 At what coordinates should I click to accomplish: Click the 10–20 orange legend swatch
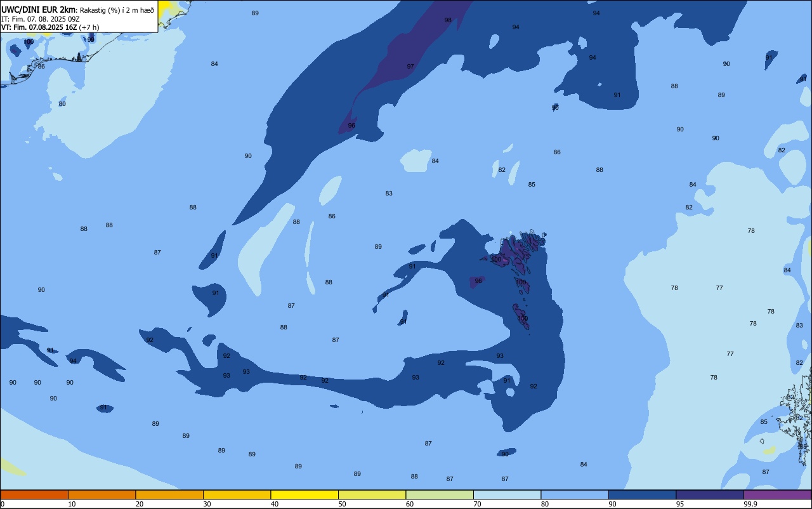click(x=101, y=494)
